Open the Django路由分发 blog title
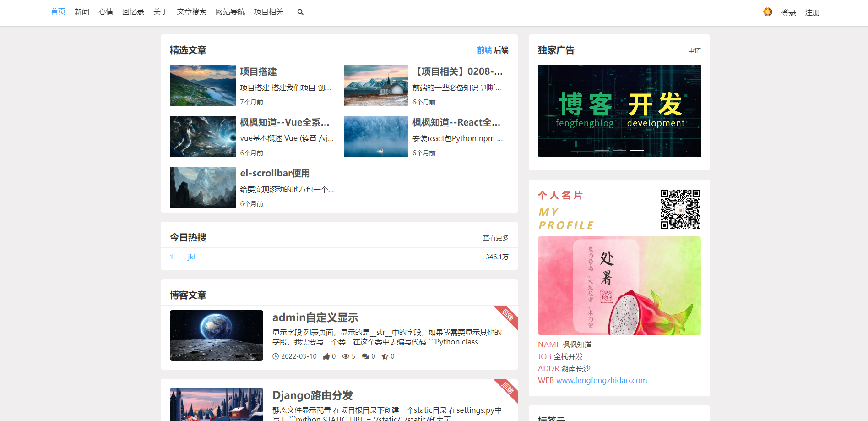 (x=313, y=395)
